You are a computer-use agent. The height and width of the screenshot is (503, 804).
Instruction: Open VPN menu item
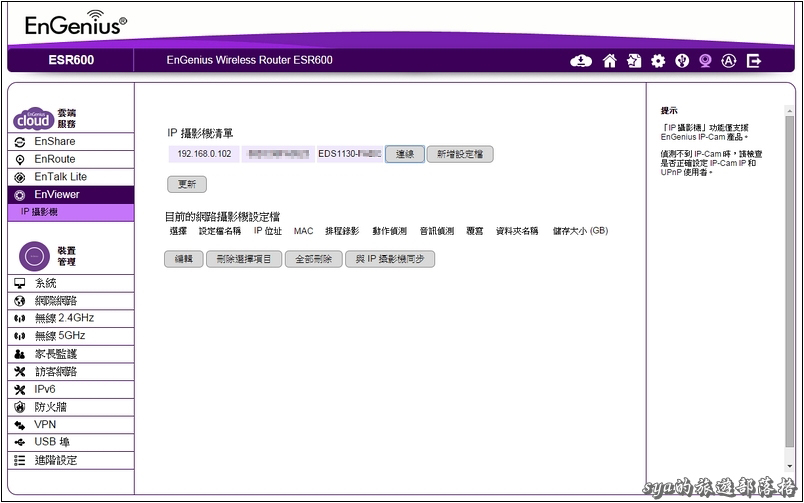(71, 425)
